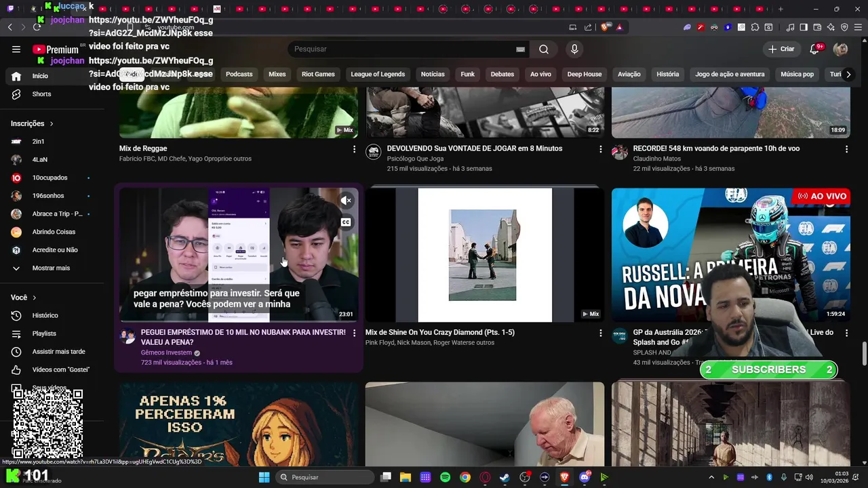The image size is (868, 488).
Task: Open the Russell GP da Austrália live thumbnail
Action: 730,254
